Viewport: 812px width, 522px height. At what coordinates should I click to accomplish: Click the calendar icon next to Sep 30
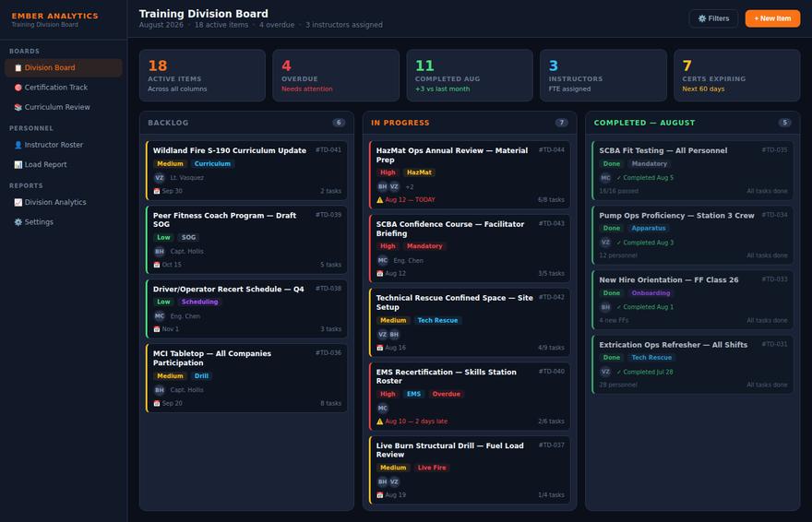point(157,191)
